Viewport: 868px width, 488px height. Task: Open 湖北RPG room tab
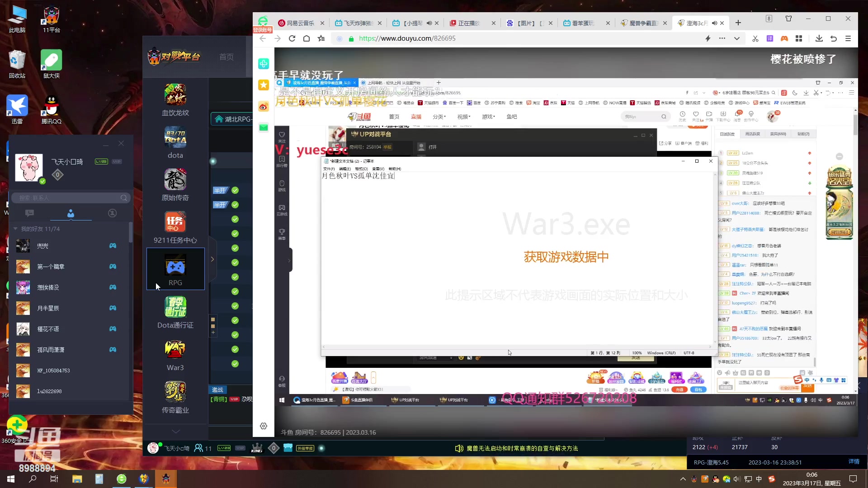pos(232,119)
